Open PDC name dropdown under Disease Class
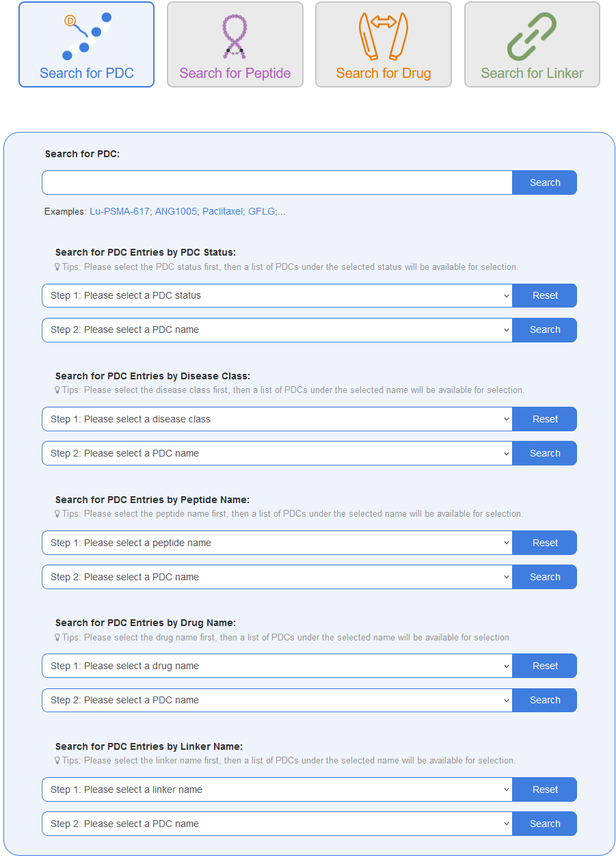616x866 pixels. click(277, 454)
